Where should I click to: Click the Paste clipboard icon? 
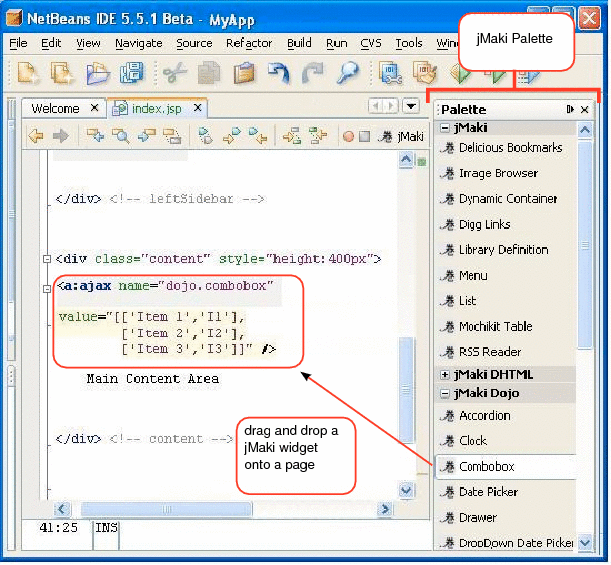244,73
